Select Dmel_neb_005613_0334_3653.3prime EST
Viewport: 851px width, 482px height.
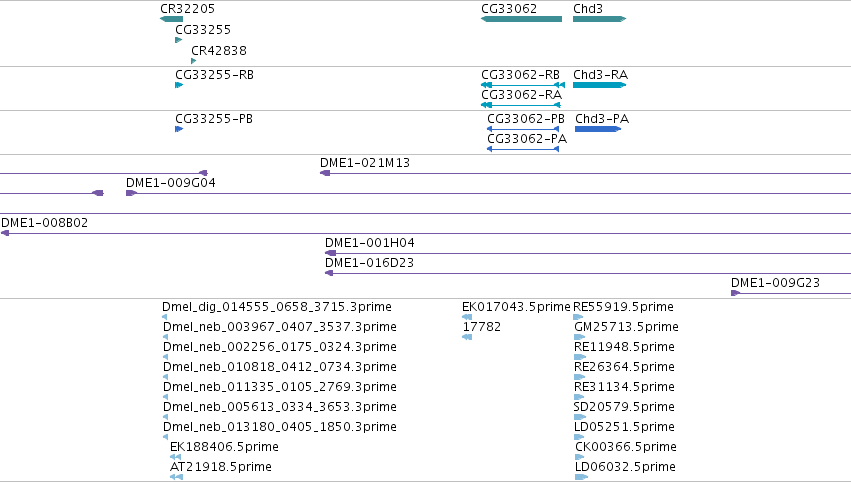click(x=280, y=407)
